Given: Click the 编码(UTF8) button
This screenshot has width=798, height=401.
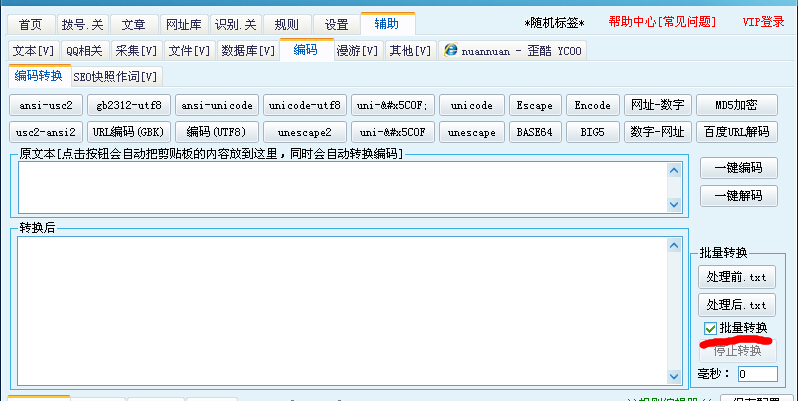Looking at the screenshot, I should pyautogui.click(x=217, y=132).
